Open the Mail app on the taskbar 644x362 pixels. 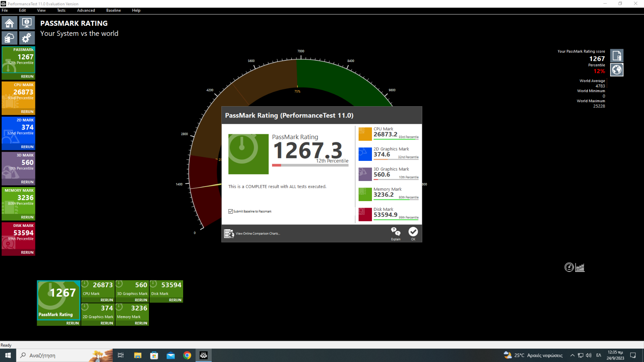[x=171, y=355]
